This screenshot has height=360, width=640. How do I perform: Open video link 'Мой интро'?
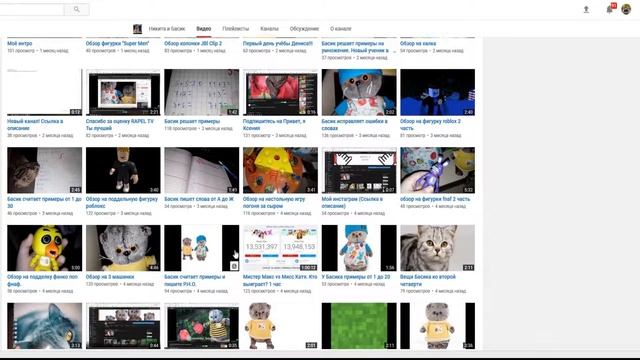pos(20,43)
